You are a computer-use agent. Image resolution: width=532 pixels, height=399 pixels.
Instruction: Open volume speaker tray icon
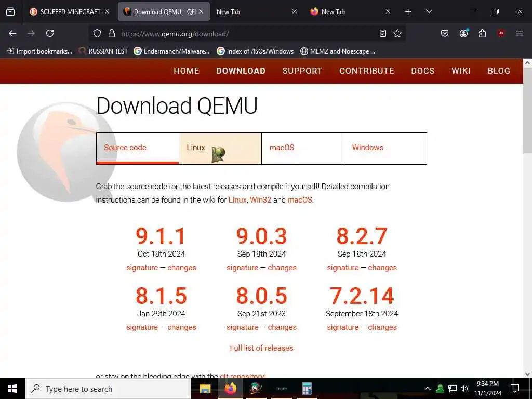coord(464,389)
